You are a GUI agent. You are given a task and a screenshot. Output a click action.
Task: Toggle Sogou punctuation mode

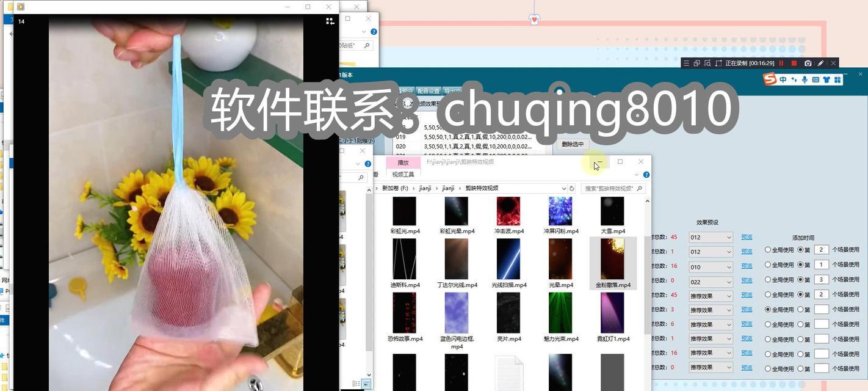point(794,79)
